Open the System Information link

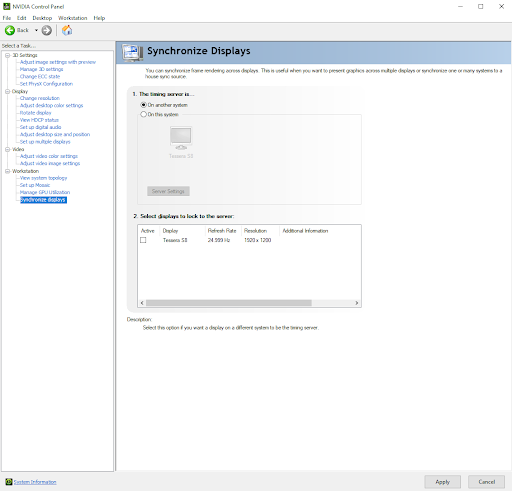pos(35,482)
